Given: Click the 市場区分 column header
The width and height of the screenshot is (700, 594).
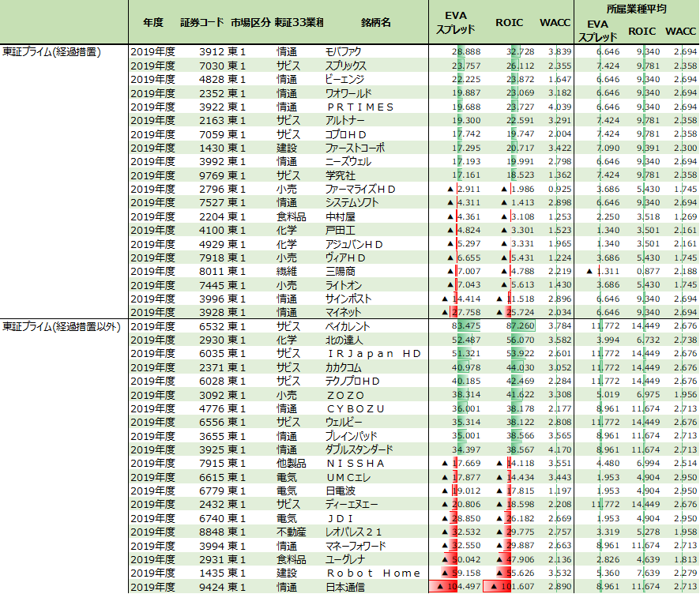Looking at the screenshot, I should [250, 23].
